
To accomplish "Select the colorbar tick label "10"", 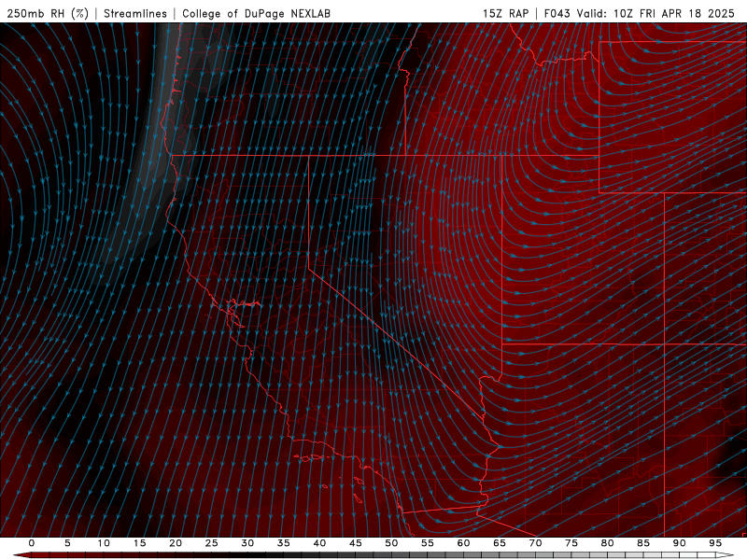I will (x=104, y=543).
